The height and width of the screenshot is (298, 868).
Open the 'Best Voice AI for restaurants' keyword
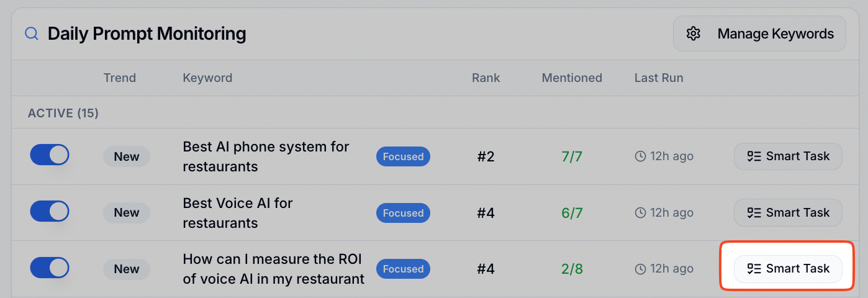(237, 213)
